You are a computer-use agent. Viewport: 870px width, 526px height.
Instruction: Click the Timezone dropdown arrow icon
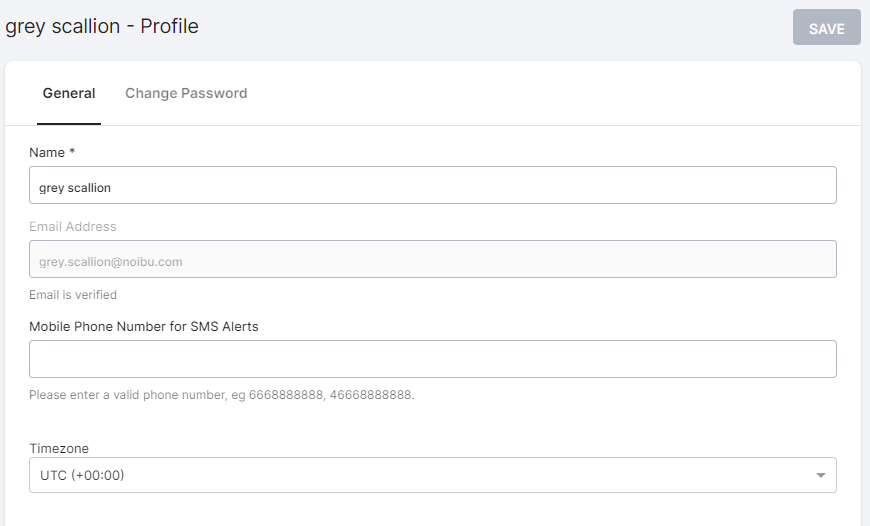(821, 476)
